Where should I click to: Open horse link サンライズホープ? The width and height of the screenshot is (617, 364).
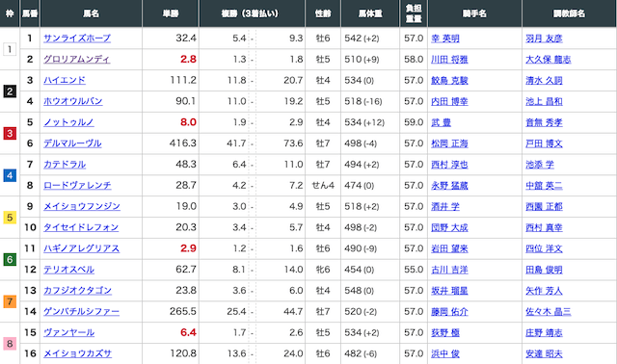coord(77,39)
